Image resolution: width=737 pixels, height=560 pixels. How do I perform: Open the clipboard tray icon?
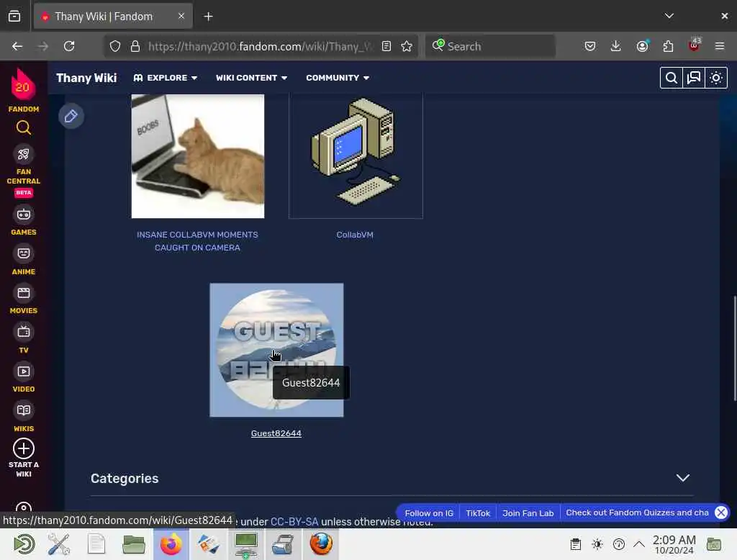[x=575, y=544]
